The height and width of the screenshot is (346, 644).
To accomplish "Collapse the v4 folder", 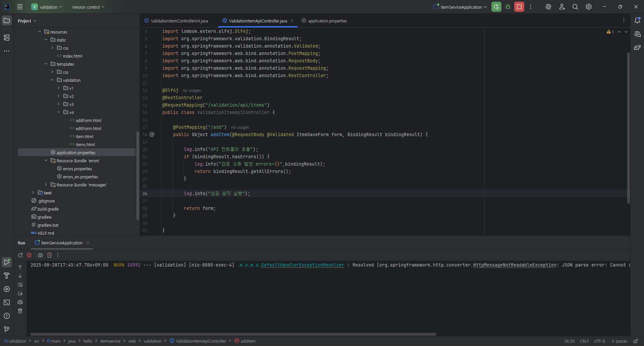I will point(59,112).
